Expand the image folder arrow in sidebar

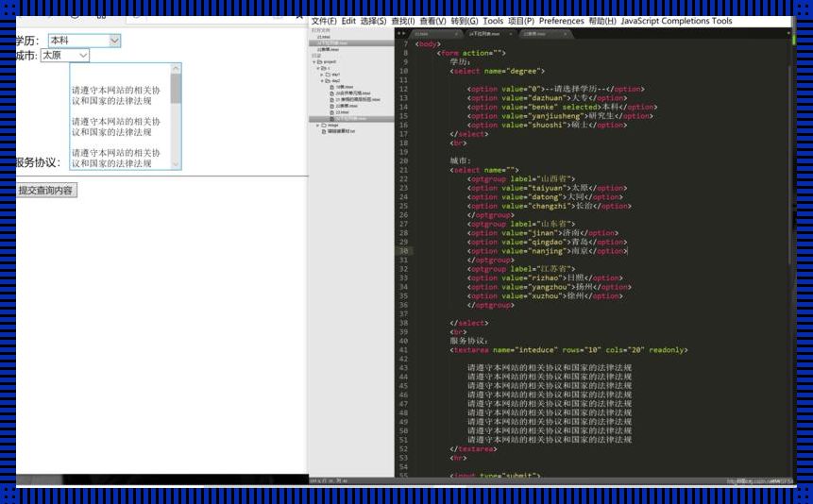pyautogui.click(x=318, y=125)
